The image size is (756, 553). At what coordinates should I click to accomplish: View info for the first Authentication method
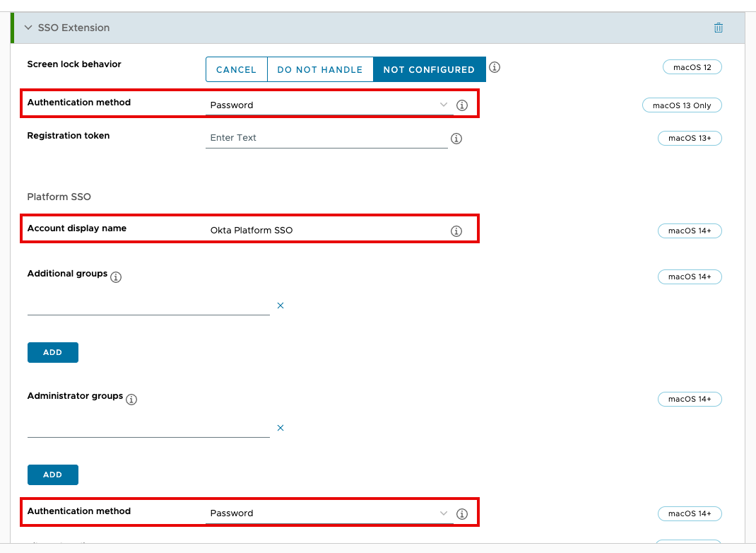[462, 105]
